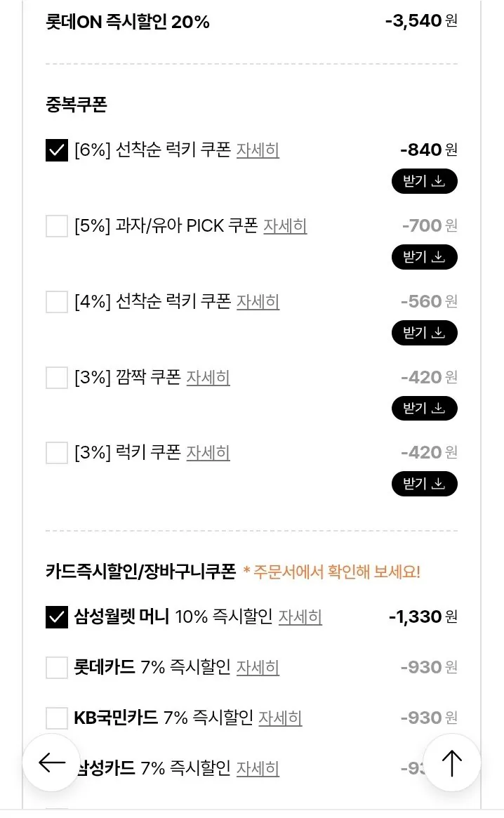Image resolution: width=504 pixels, height=818 pixels.
Task: Enable KB국민카드 7% 즉시할인 checkbox
Action: [x=56, y=718]
